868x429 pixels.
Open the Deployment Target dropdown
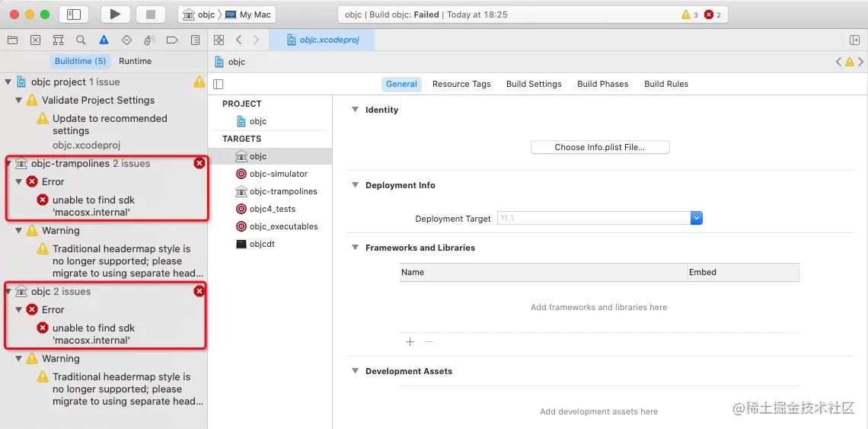point(697,219)
